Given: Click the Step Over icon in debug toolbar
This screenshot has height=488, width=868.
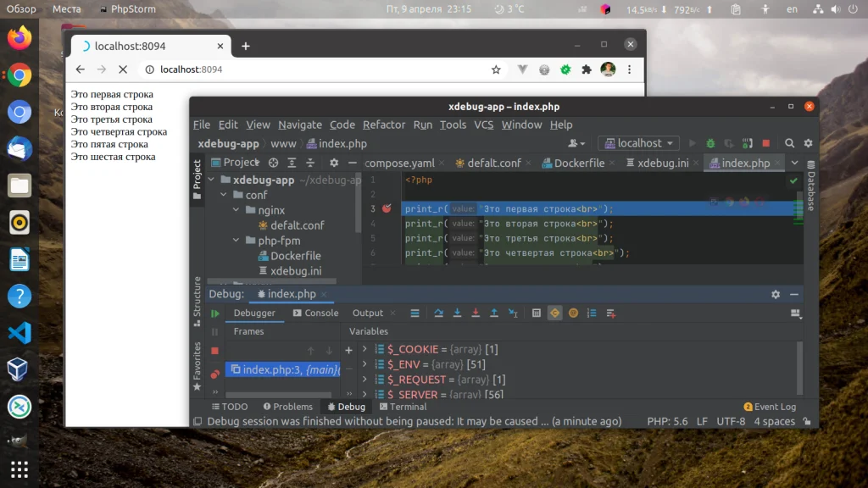Looking at the screenshot, I should click(439, 313).
